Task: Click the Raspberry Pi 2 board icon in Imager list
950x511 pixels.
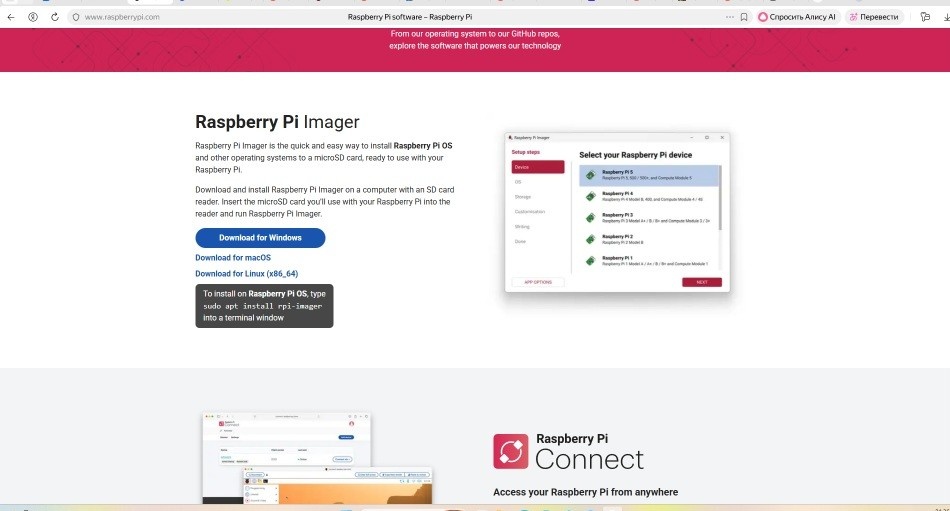Action: [591, 239]
